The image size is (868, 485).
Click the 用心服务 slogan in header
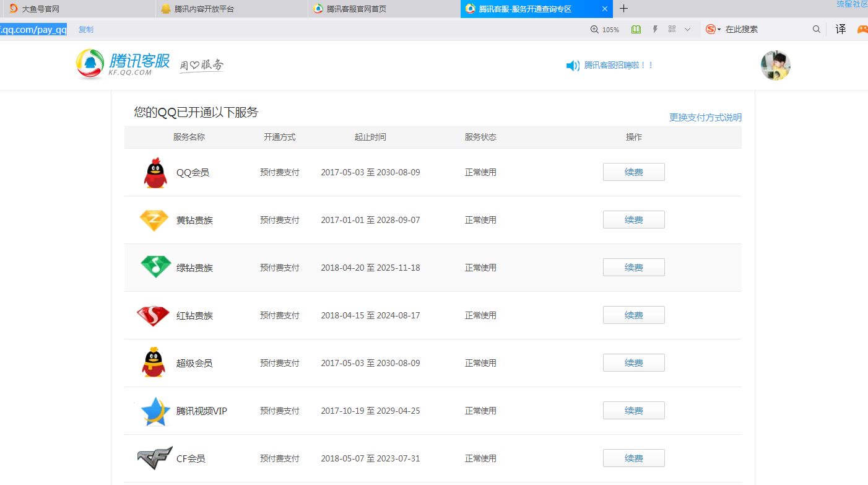click(x=202, y=65)
